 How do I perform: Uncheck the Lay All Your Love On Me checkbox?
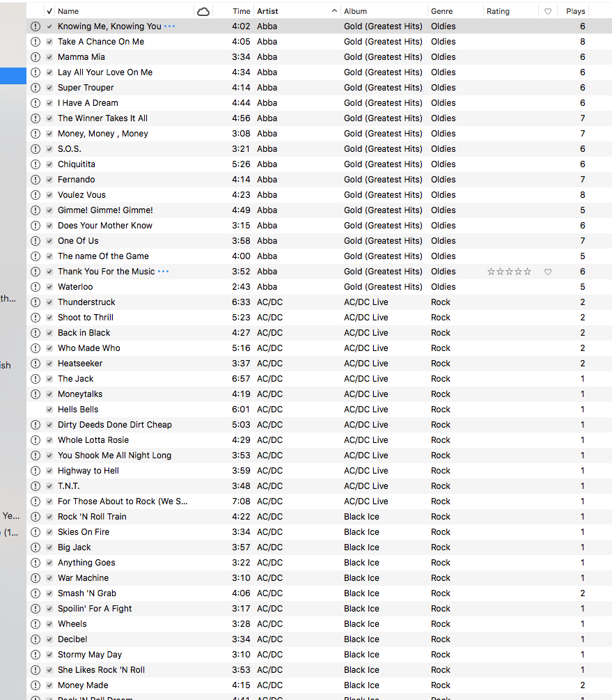(x=49, y=72)
